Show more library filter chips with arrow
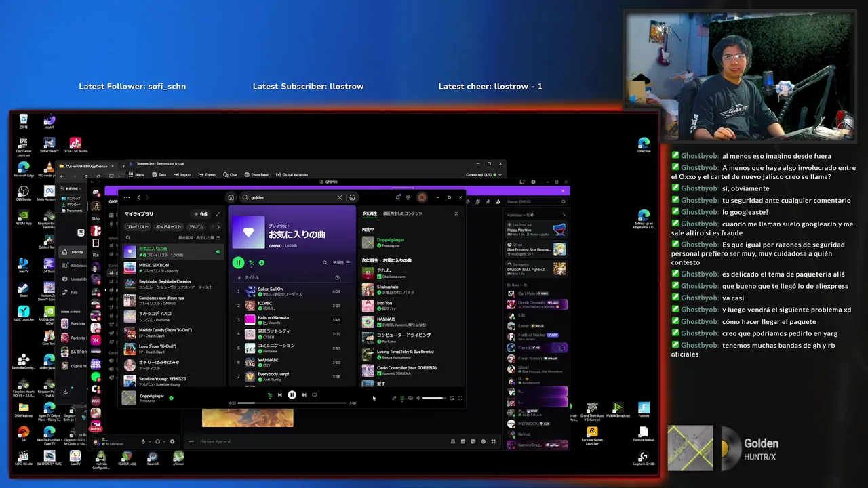Image resolution: width=868 pixels, height=488 pixels. (x=218, y=227)
